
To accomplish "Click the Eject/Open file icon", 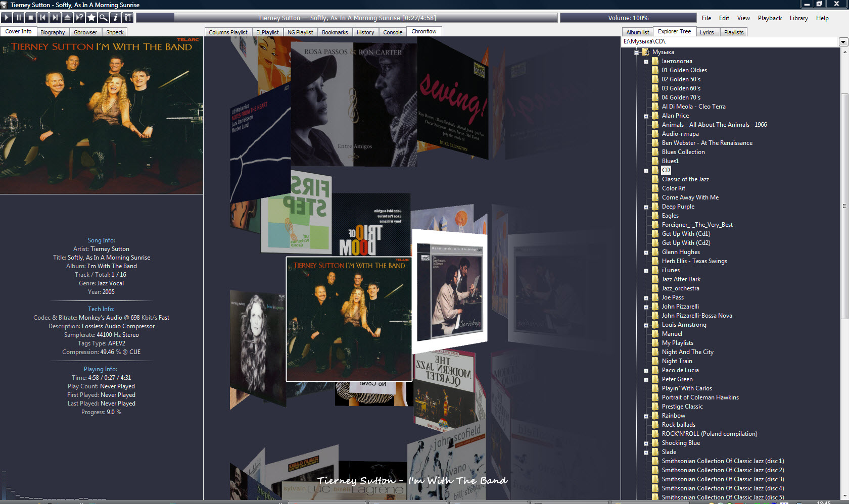I will pyautogui.click(x=67, y=18).
